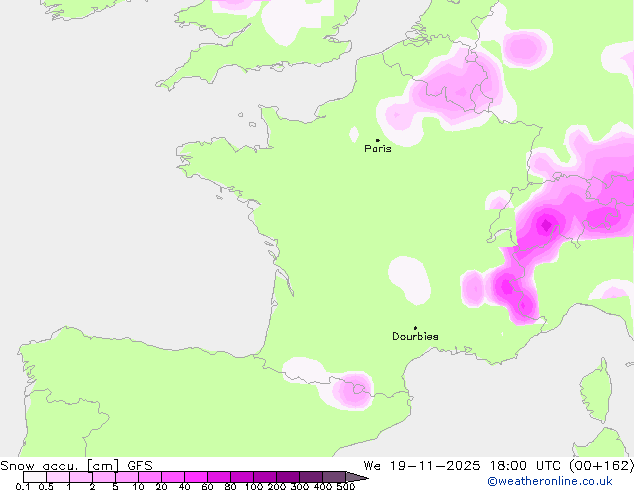This screenshot has width=634, height=490.
Task: Select the 1–2 cm legend swatch
Action: (x=81, y=477)
